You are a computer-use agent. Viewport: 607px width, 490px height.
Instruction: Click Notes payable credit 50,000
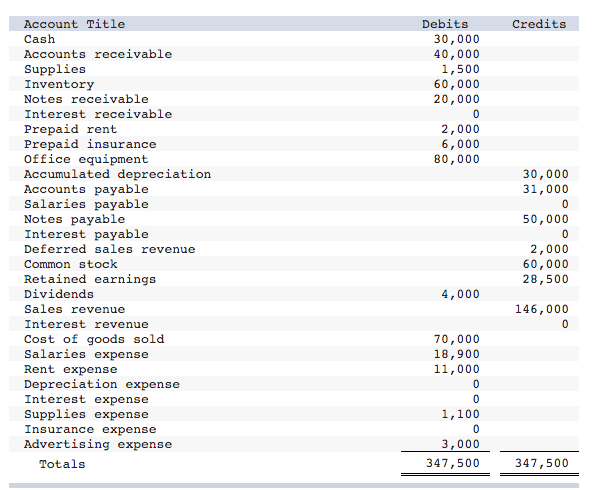click(x=545, y=219)
